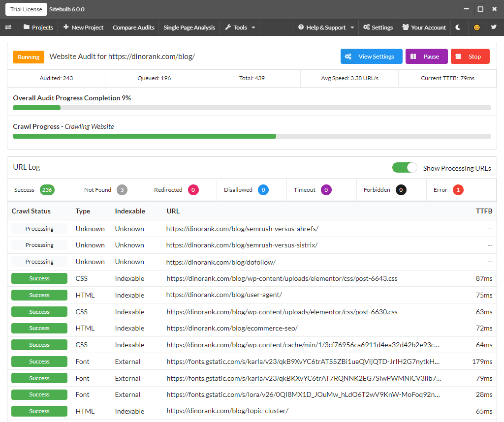
Task: Click the New Project plus icon
Action: click(66, 27)
